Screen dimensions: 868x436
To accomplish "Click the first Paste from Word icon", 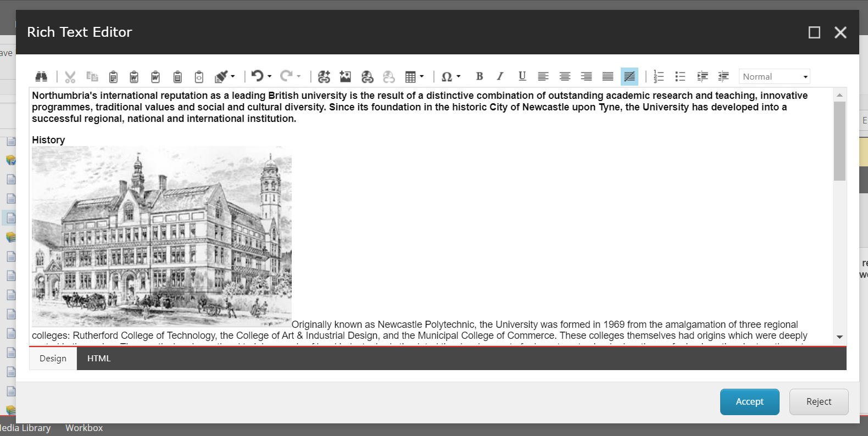I will click(x=134, y=76).
